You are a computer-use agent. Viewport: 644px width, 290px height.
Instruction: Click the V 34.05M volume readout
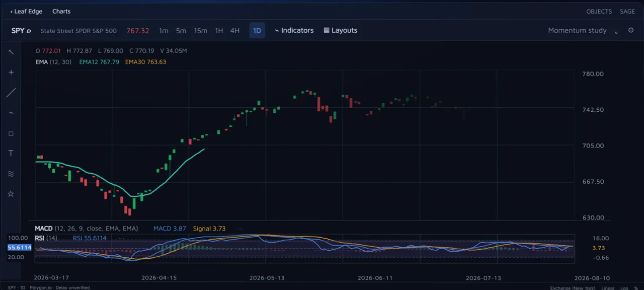click(174, 51)
